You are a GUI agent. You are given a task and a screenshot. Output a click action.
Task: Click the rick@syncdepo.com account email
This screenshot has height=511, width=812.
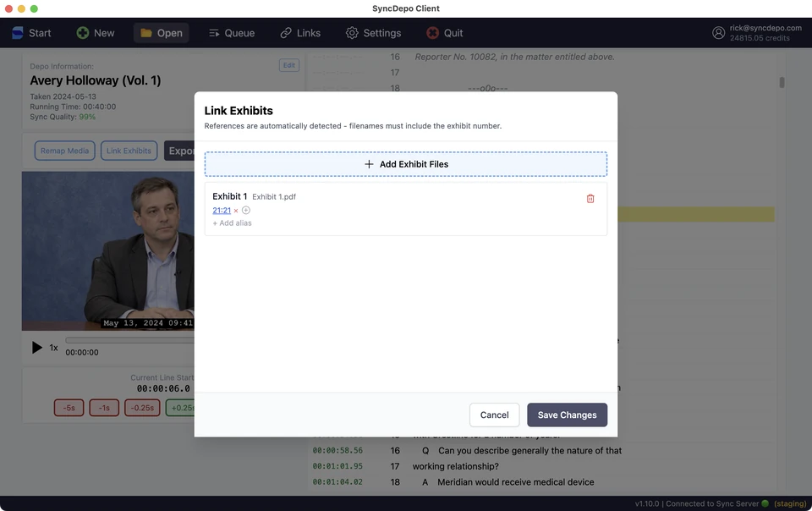(x=765, y=28)
